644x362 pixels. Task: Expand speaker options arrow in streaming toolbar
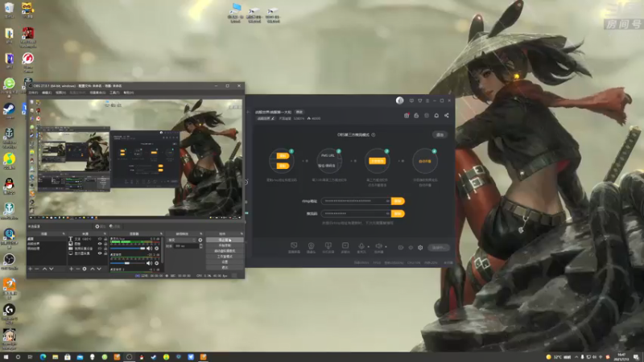pos(386,247)
